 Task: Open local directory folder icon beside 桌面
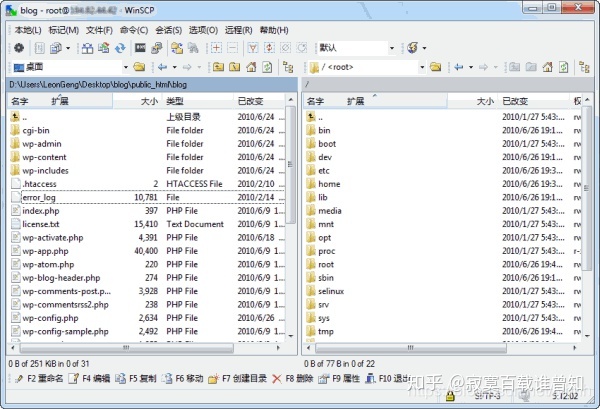[x=139, y=67]
